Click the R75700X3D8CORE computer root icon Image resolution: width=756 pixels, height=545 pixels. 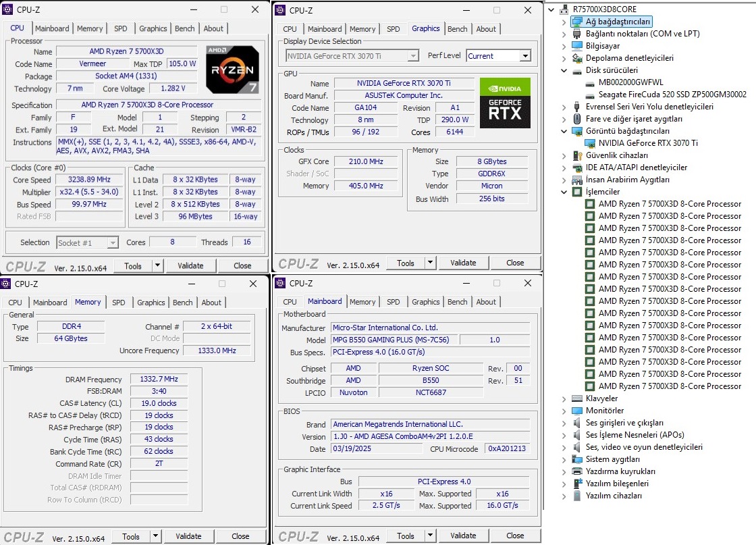click(564, 9)
